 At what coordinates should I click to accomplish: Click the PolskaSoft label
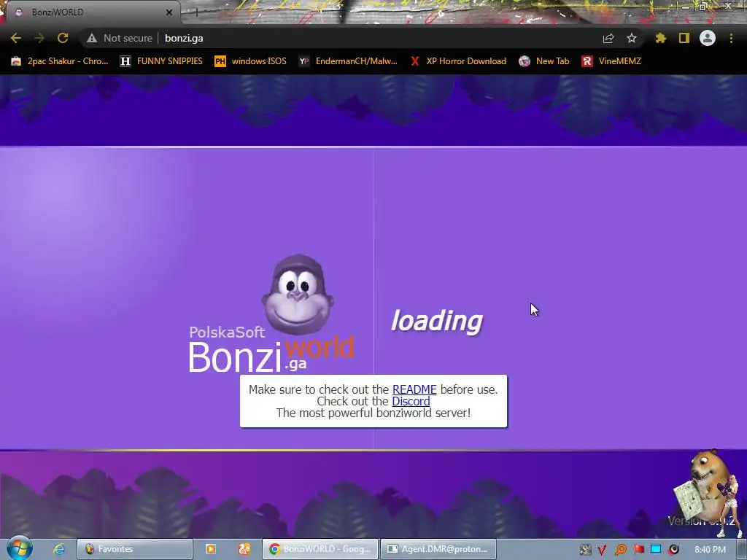click(227, 332)
